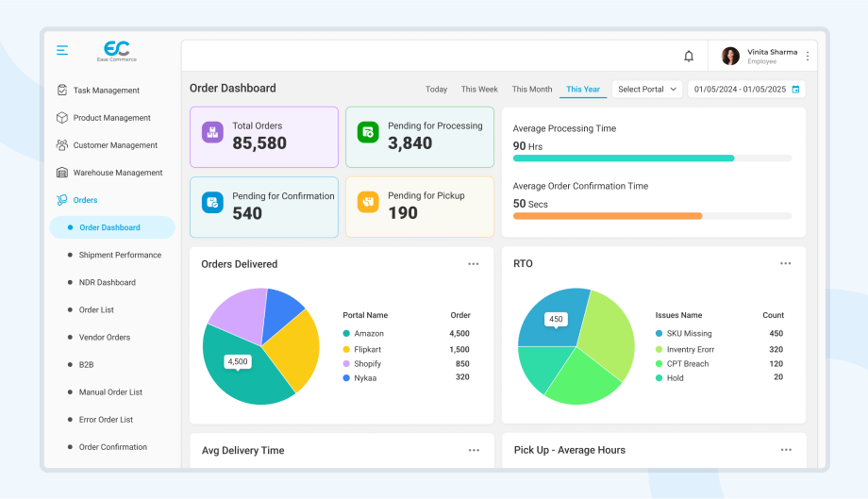Click the Customer Management people icon
The width and height of the screenshot is (868, 499).
62,145
